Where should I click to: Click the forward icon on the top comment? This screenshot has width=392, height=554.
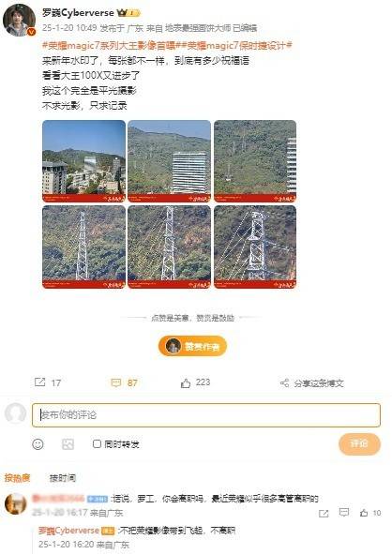(x=324, y=513)
